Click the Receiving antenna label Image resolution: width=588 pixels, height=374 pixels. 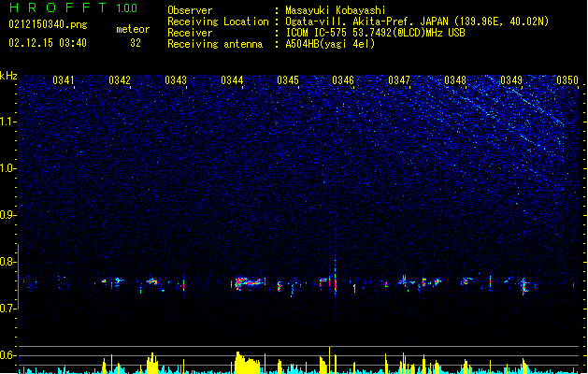(215, 44)
